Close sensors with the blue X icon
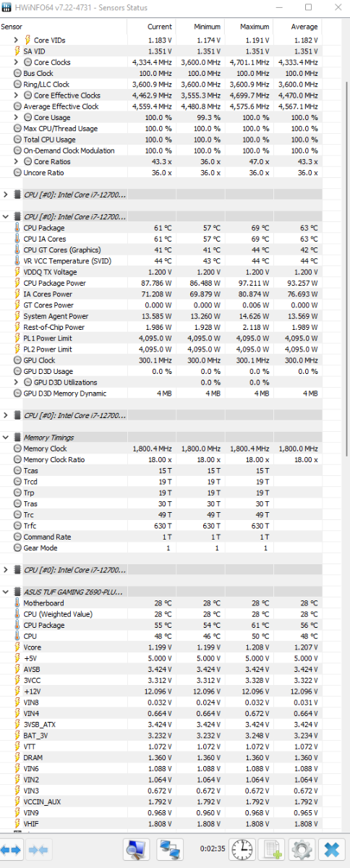Viewport: 350px width, 868px height. (331, 849)
